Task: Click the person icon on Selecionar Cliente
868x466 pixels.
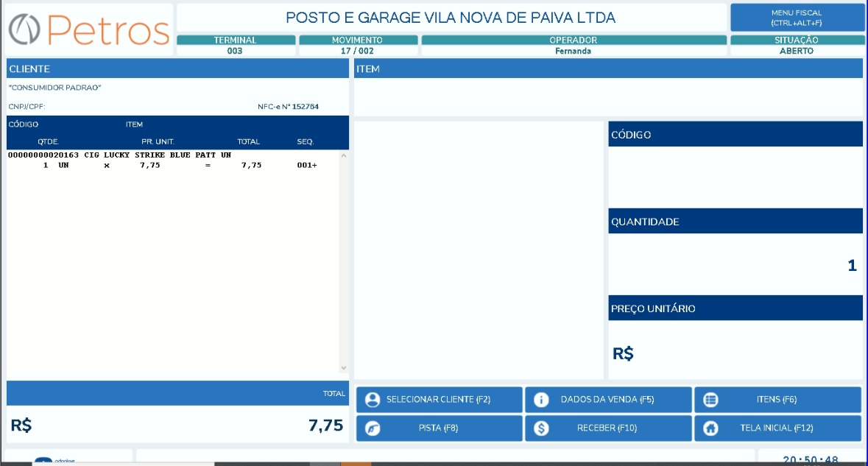Action: 373,400
